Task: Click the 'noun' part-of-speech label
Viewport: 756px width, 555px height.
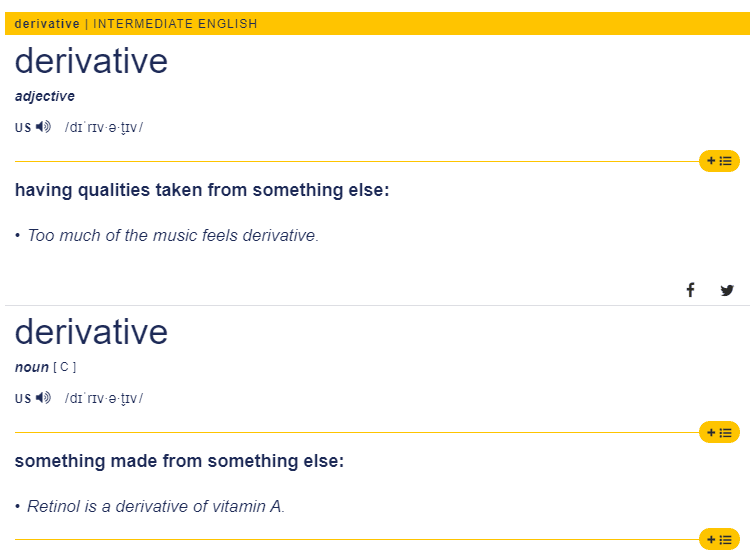Action: (31, 367)
